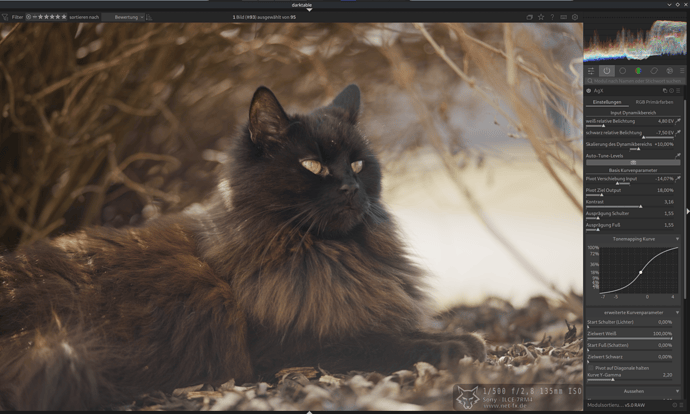Open the Bewertung sort dropdown
This screenshot has width=690, height=414.
click(128, 17)
